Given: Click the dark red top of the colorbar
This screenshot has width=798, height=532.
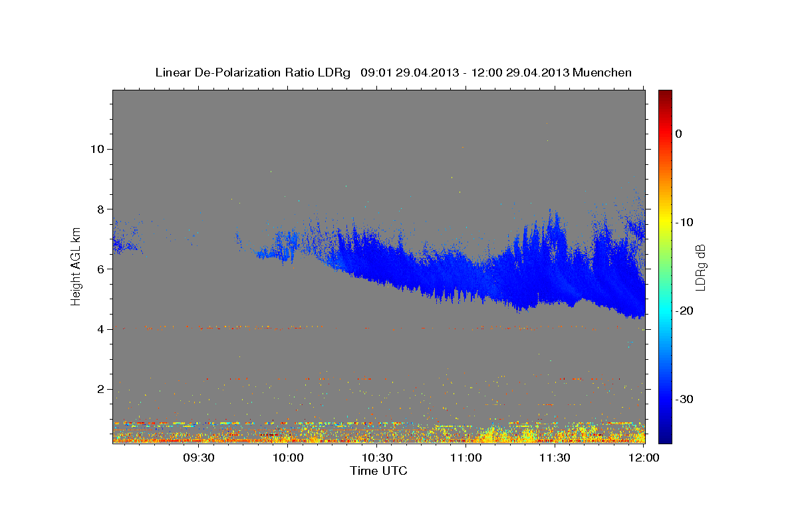Looking at the screenshot, I should [x=665, y=95].
